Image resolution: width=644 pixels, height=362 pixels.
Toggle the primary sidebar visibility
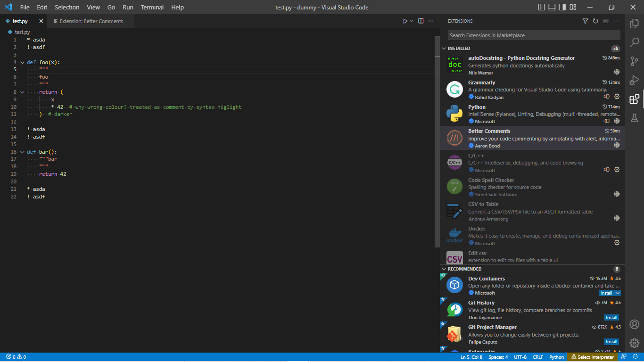click(541, 7)
